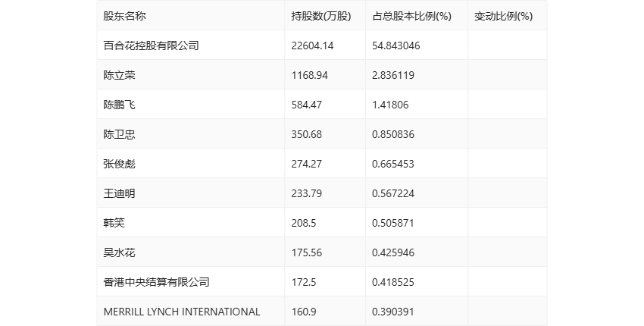Click holdings value 350.68
Viewport: 644px width, 326px height.
(x=306, y=134)
